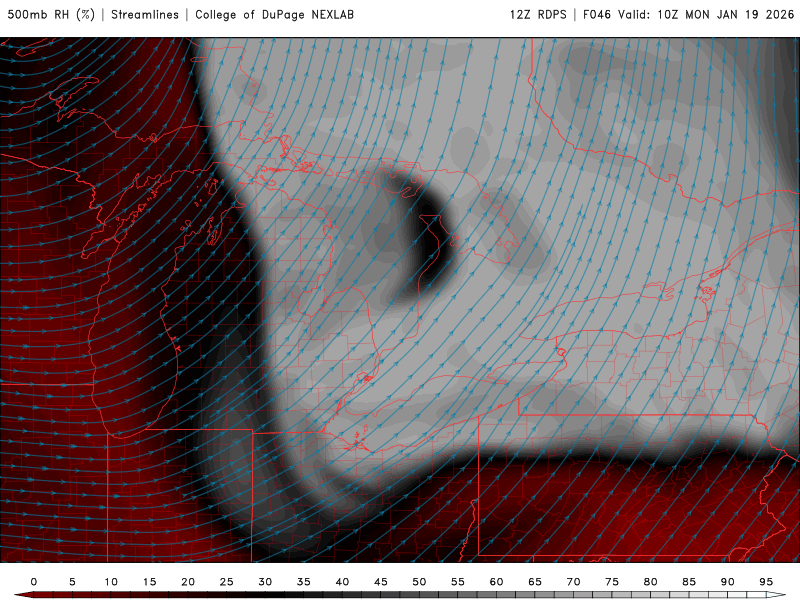Pick the 70 tick label on the legend
Viewport: 800px width, 600px height.
click(x=573, y=582)
